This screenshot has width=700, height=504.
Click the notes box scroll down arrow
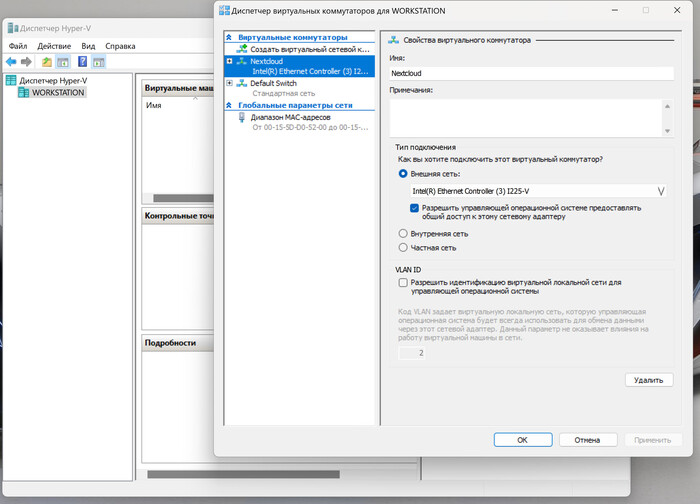(667, 131)
